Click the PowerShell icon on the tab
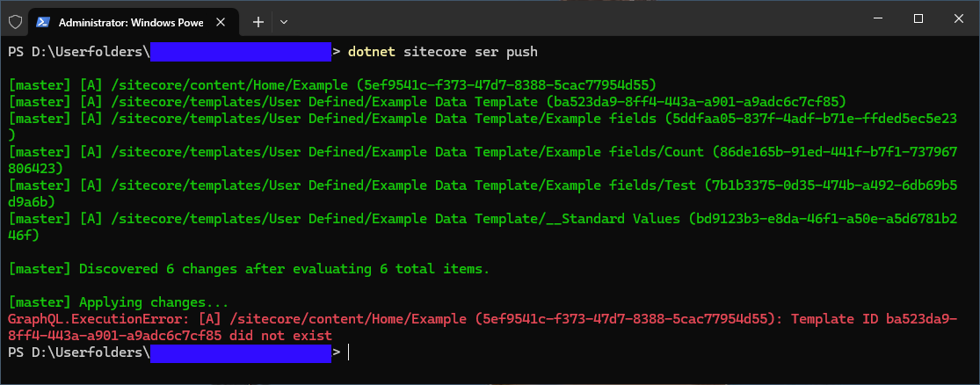Screen dimensions: 980x385 click(x=43, y=22)
